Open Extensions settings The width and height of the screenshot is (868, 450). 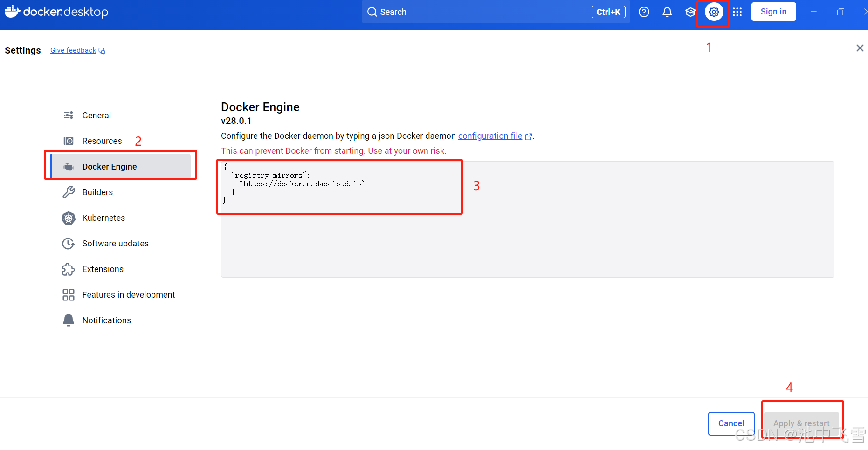[x=120, y=269]
